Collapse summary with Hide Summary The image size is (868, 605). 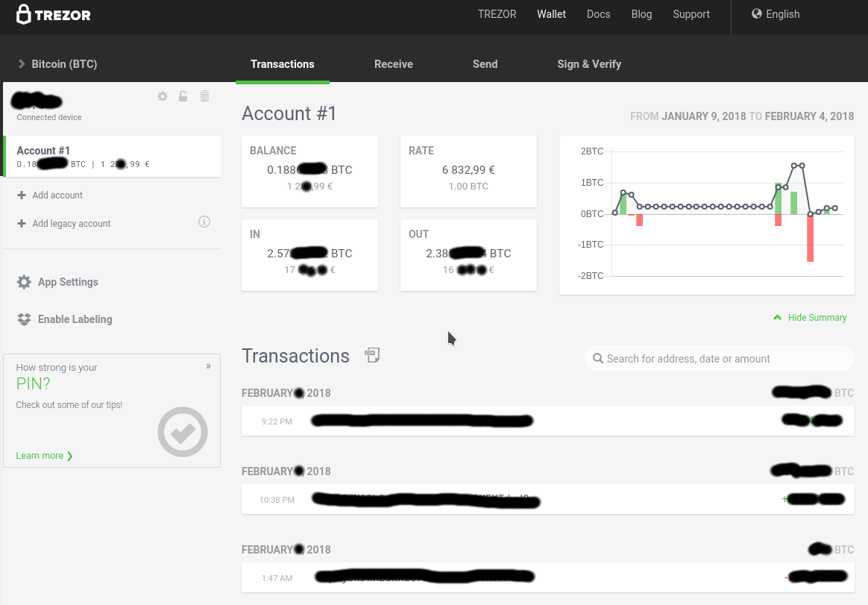click(x=810, y=318)
